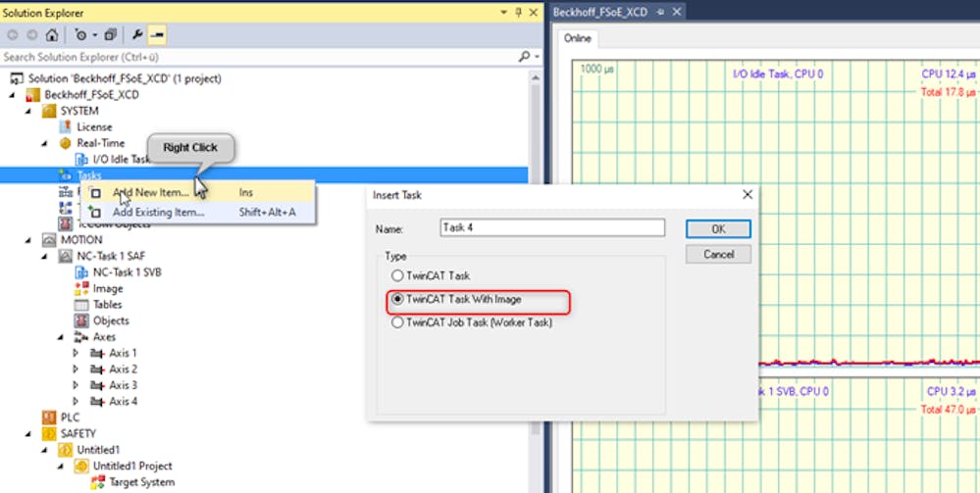The width and height of the screenshot is (980, 493).
Task: Open the dropdown arrow beside the clock filter icon
Action: [94, 35]
